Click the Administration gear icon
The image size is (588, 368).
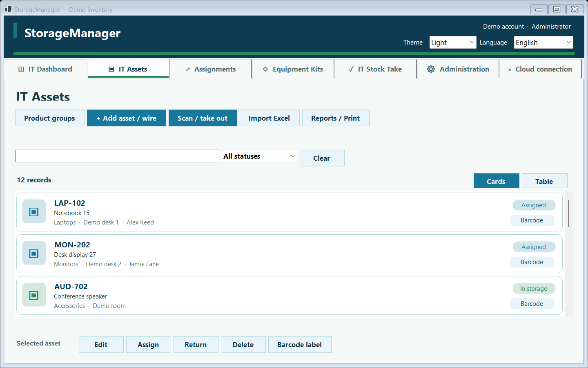pos(431,69)
